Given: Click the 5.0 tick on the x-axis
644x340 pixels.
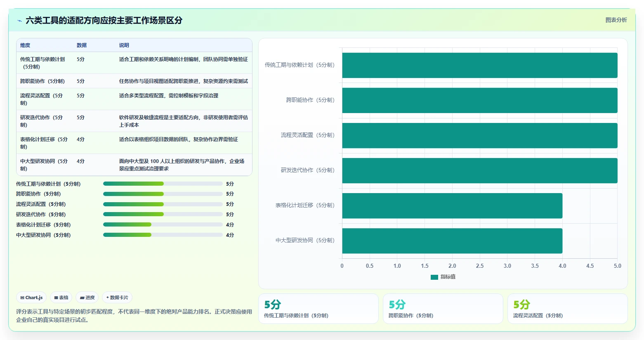Looking at the screenshot, I should (617, 266).
